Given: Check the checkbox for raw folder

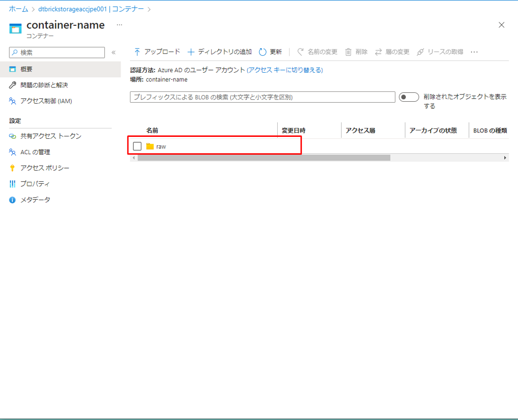Looking at the screenshot, I should pos(137,146).
